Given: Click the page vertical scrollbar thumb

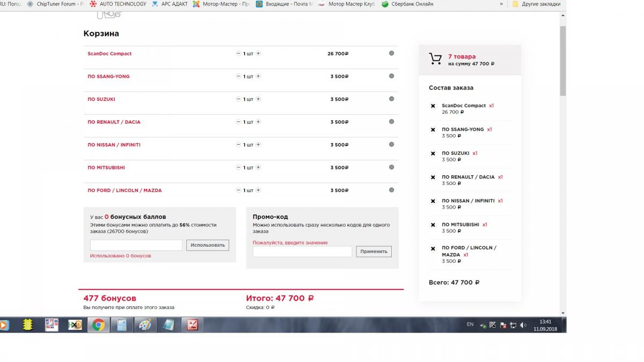Looking at the screenshot, I should pos(563,60).
